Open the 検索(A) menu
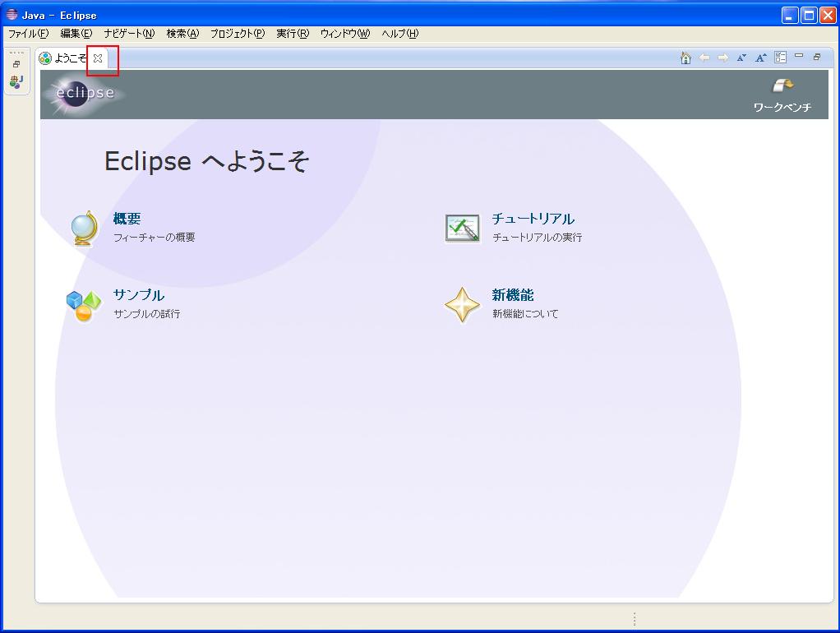This screenshot has width=840, height=633. click(x=182, y=34)
